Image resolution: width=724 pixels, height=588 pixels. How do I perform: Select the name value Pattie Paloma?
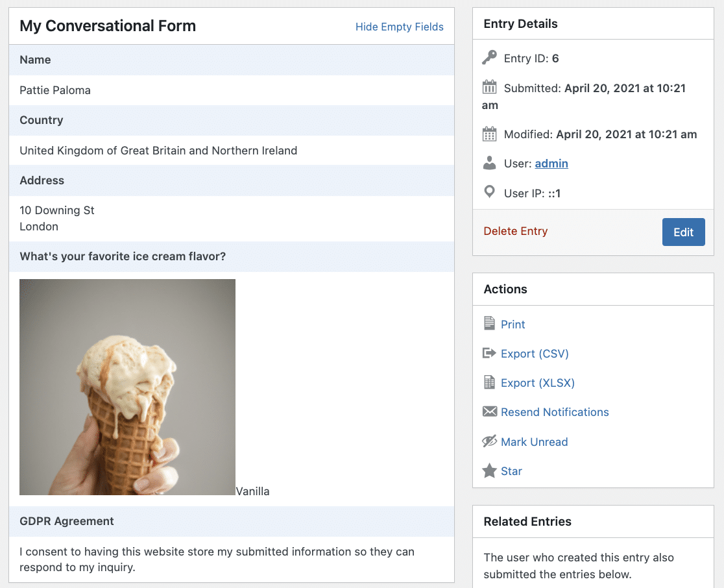pyautogui.click(x=55, y=90)
